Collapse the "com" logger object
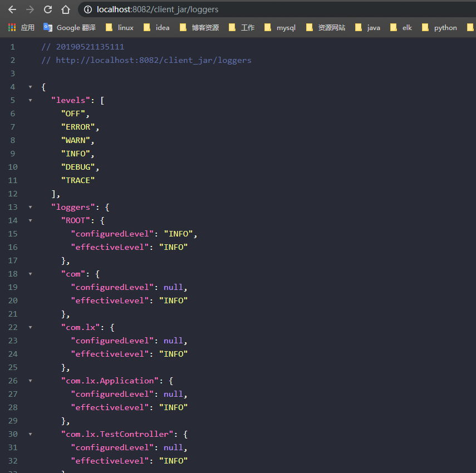 tap(31, 274)
